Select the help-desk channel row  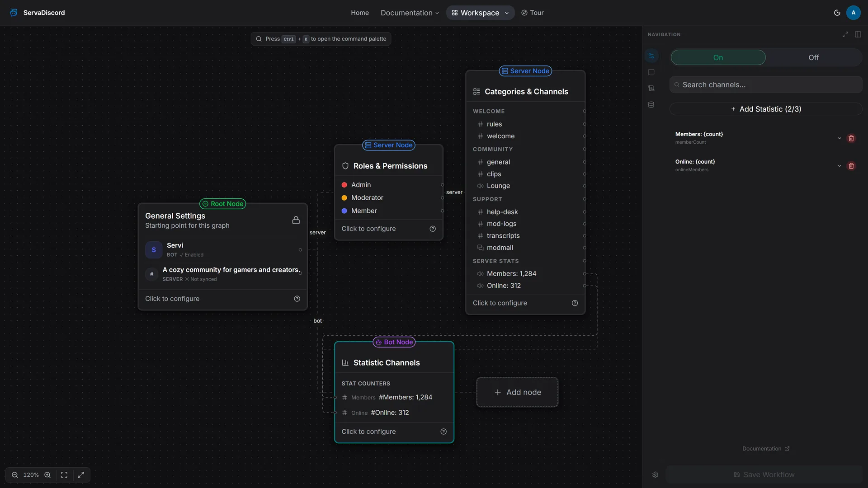click(x=525, y=212)
